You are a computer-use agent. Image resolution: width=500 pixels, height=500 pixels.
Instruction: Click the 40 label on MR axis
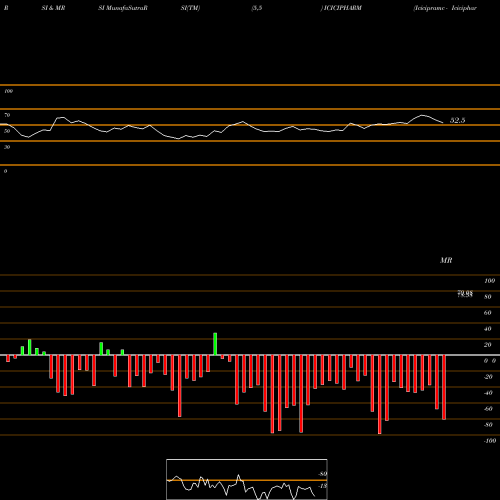(488, 329)
